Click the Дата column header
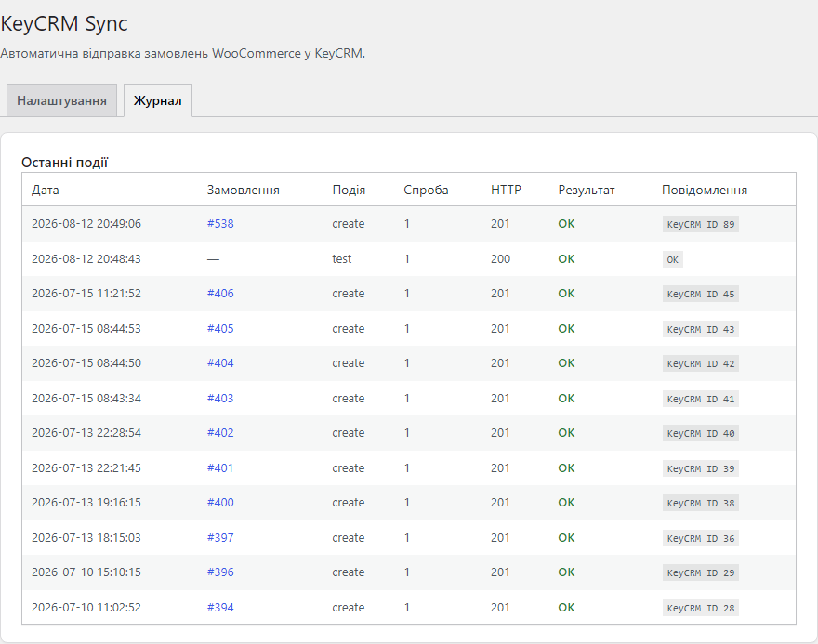 (46, 190)
